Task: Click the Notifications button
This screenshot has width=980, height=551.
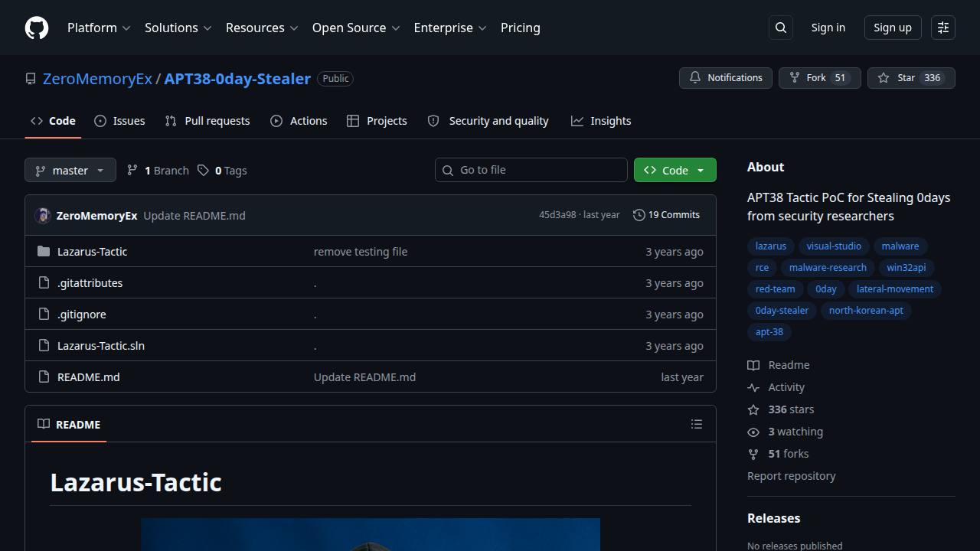Action: point(726,78)
